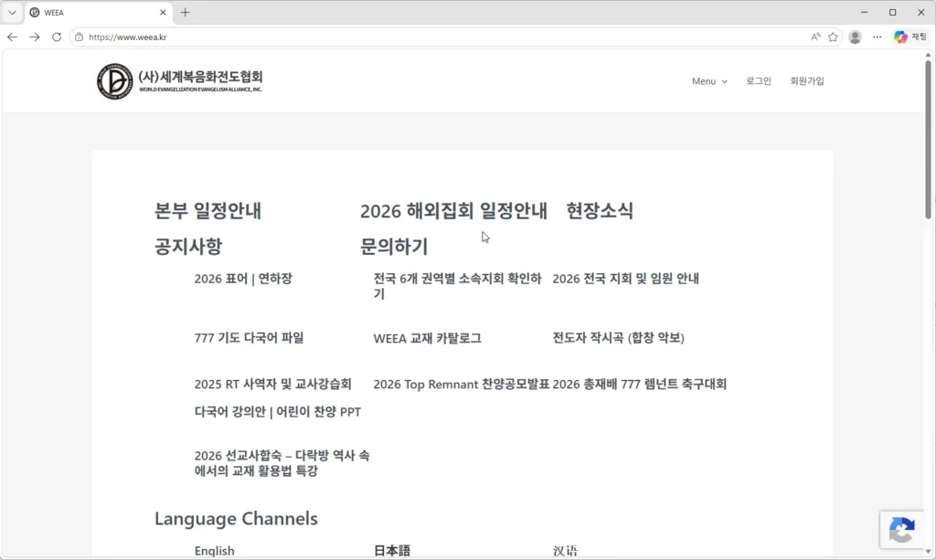Open Settings and more ellipsis menu
The width and height of the screenshot is (936, 560).
[x=877, y=37]
